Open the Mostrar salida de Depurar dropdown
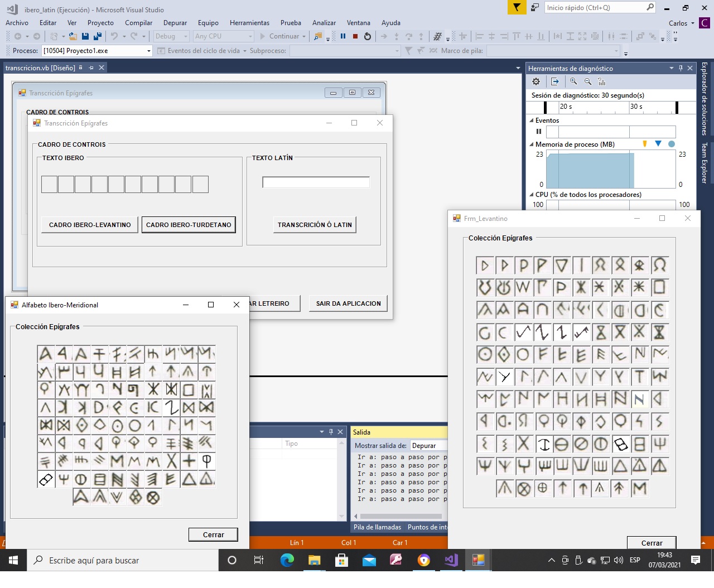 point(428,446)
